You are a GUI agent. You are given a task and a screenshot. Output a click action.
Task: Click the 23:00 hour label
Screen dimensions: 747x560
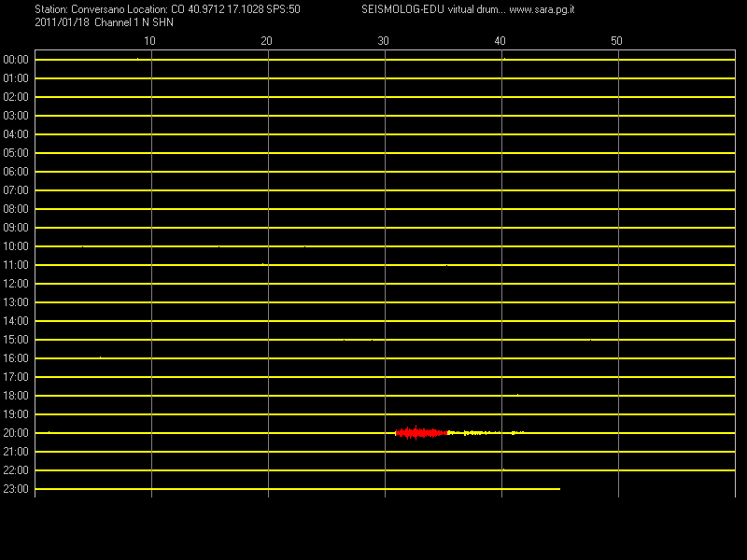[16, 489]
